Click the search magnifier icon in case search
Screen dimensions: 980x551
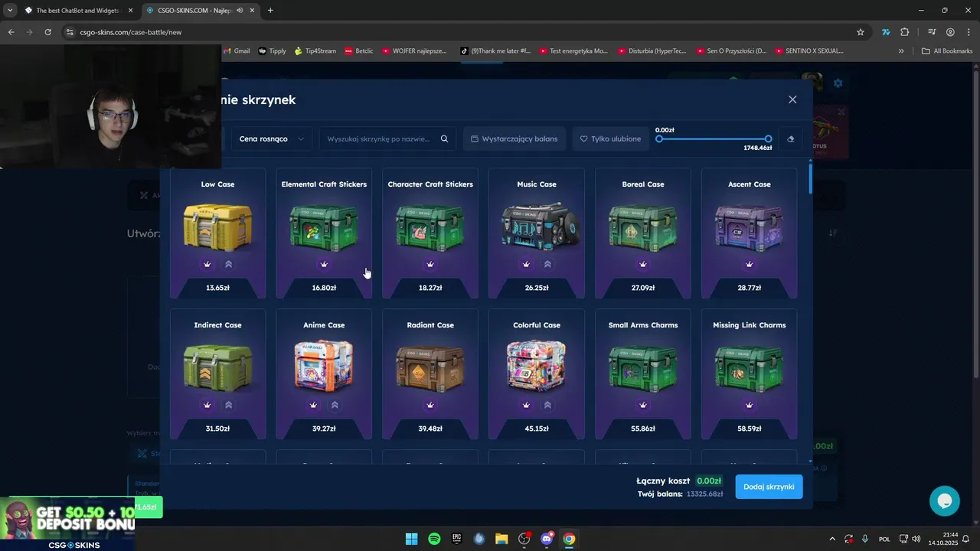coord(444,139)
